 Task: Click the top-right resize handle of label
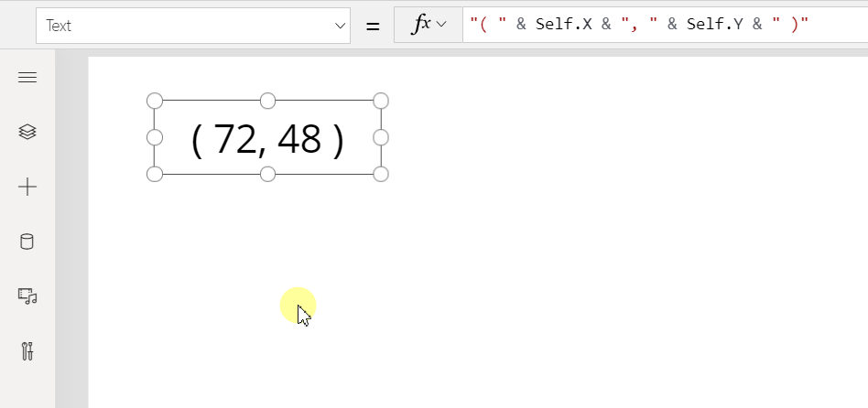pos(381,101)
